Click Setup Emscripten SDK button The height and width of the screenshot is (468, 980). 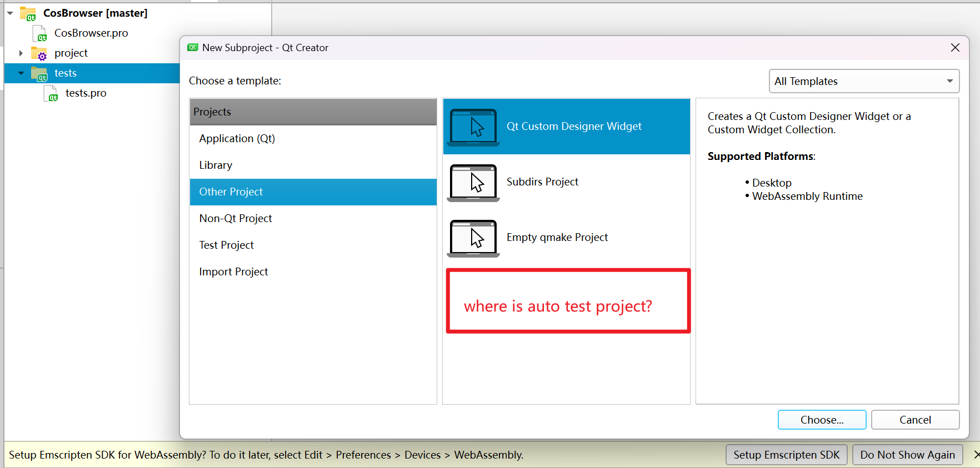(x=786, y=455)
